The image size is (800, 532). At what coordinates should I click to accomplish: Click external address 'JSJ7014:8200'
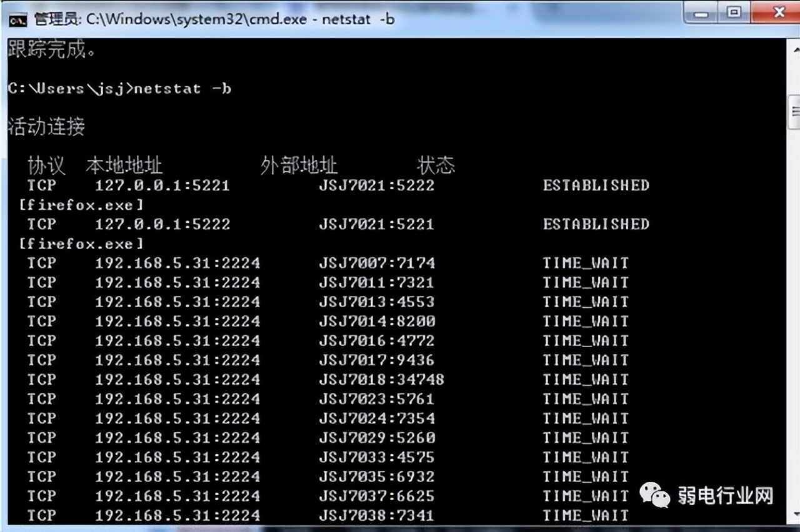click(376, 321)
